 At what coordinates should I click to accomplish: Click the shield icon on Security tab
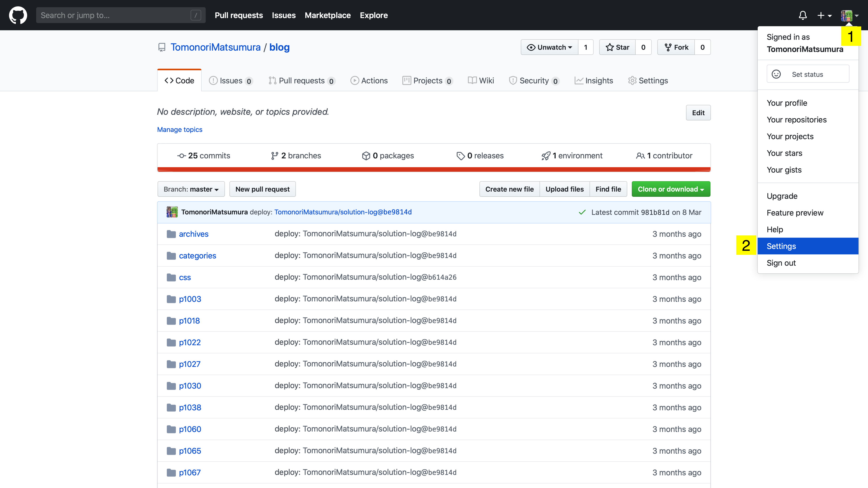click(x=513, y=80)
